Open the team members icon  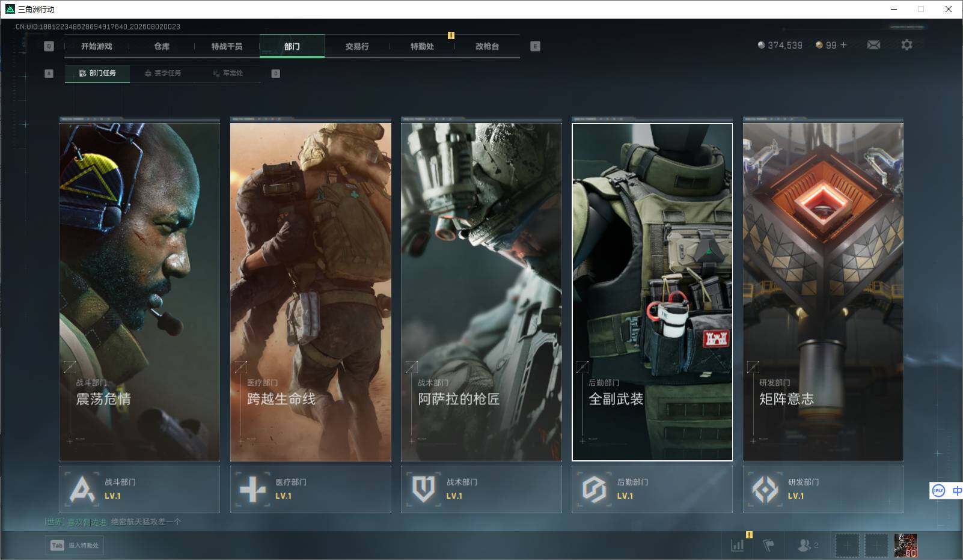pyautogui.click(x=804, y=545)
